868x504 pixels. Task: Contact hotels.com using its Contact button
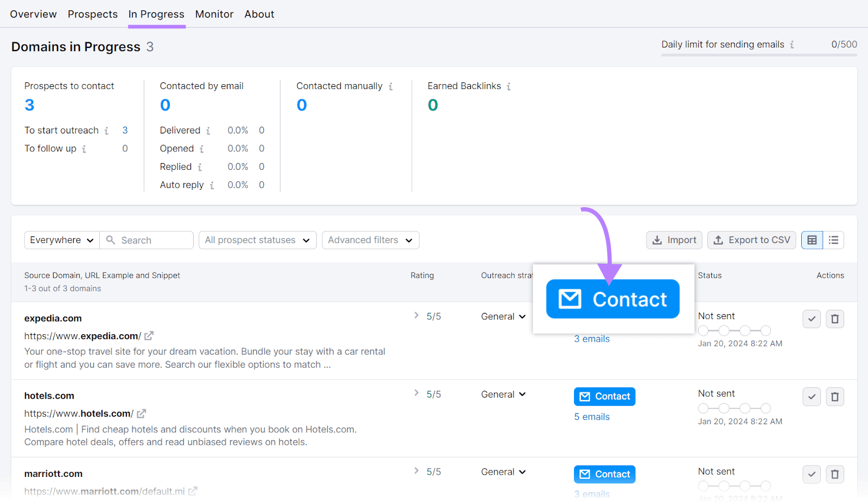click(604, 396)
